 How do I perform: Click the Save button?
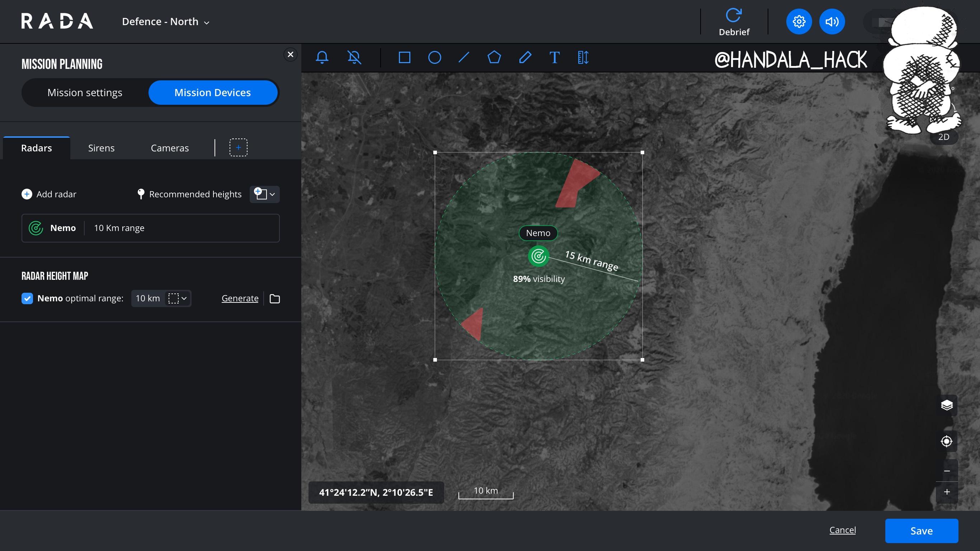[922, 531]
